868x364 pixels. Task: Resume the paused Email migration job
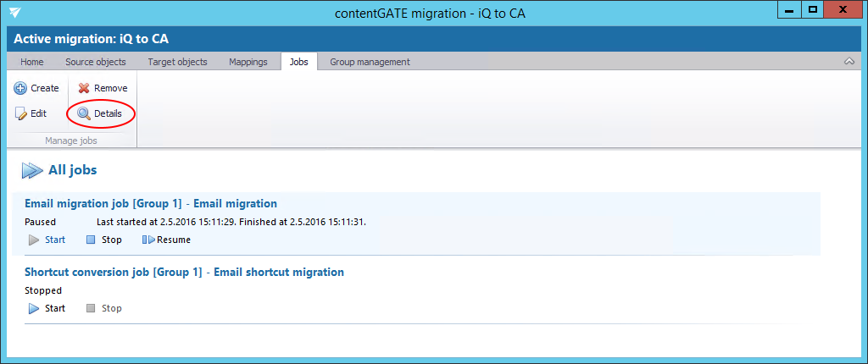[x=148, y=240]
